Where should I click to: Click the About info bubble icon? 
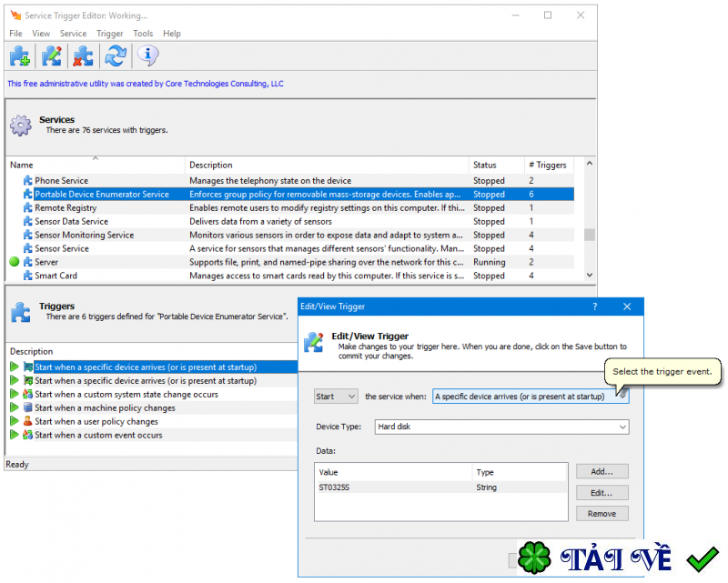[147, 56]
